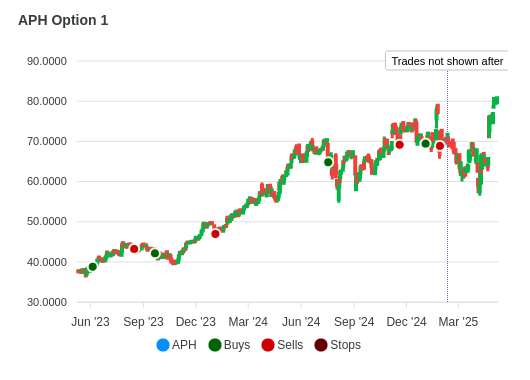
Task: Click the 80.0000 y-axis label
Action: 47,101
